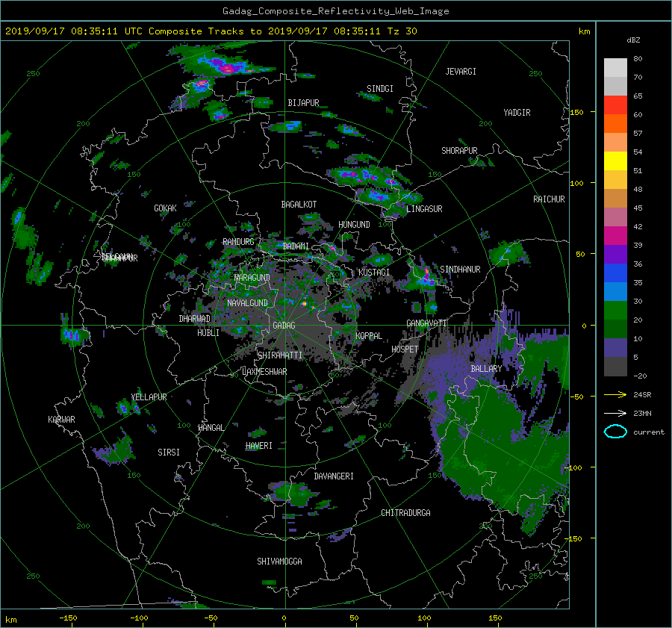Click the cyan current ellipse legend icon
Screen dimensions: 672x628
coord(615,432)
